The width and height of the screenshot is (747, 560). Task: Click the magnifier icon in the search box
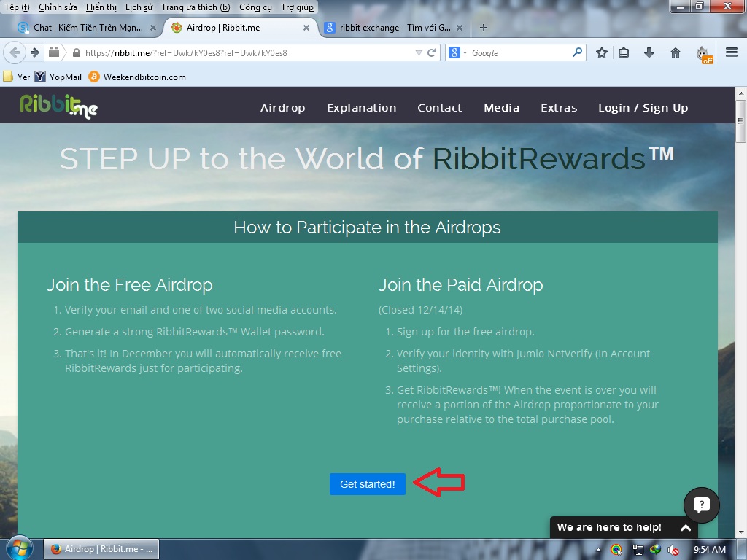tap(577, 52)
